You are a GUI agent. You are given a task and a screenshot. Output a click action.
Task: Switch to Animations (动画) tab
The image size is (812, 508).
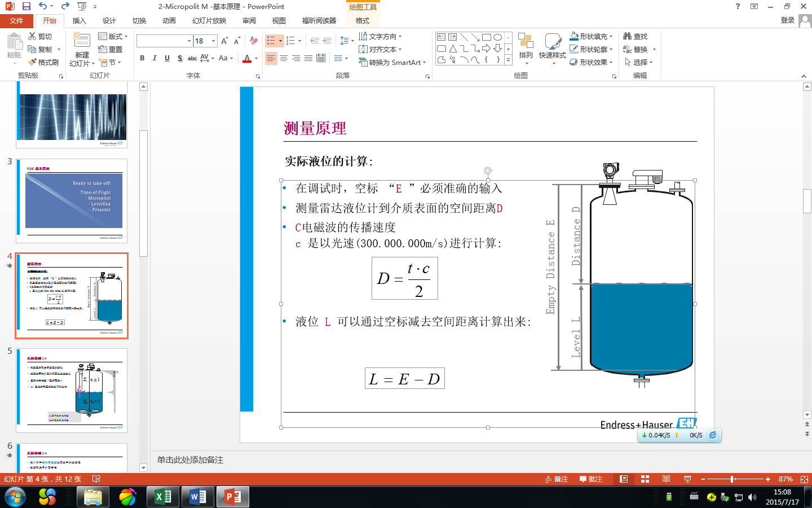point(169,21)
